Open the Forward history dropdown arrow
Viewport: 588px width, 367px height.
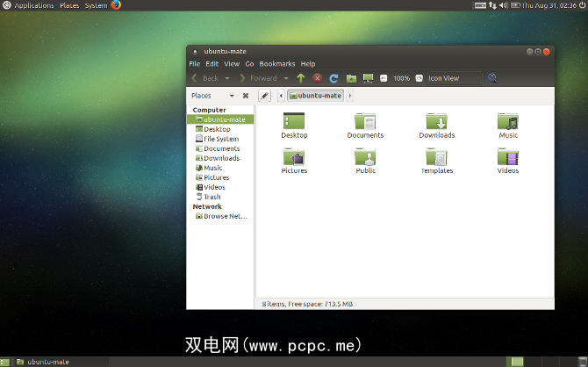pyautogui.click(x=286, y=78)
